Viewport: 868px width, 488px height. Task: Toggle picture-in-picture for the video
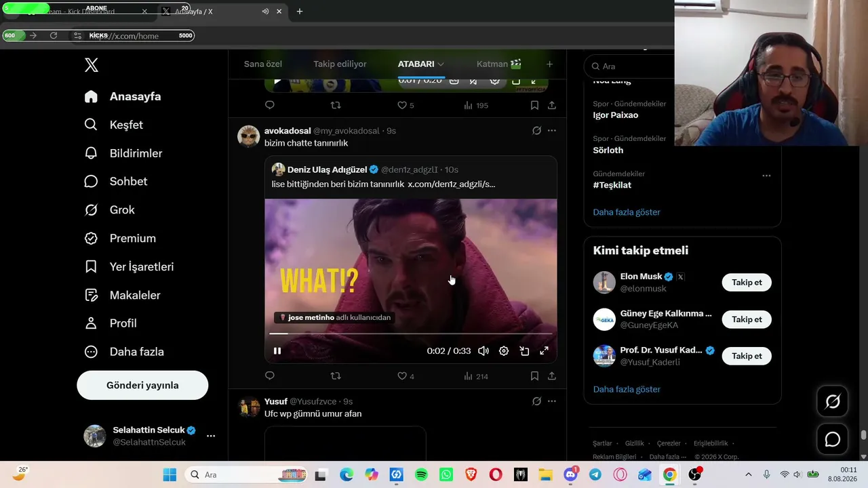click(524, 351)
